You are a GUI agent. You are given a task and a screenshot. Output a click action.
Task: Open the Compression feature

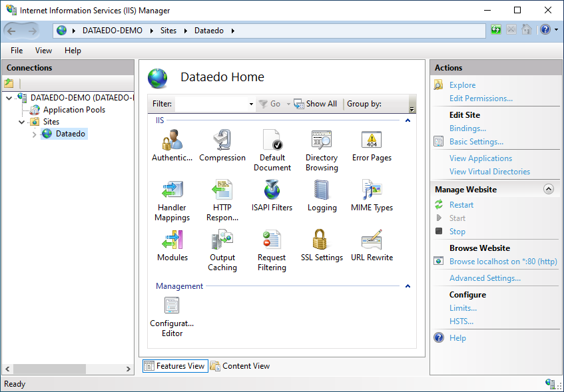click(222, 140)
